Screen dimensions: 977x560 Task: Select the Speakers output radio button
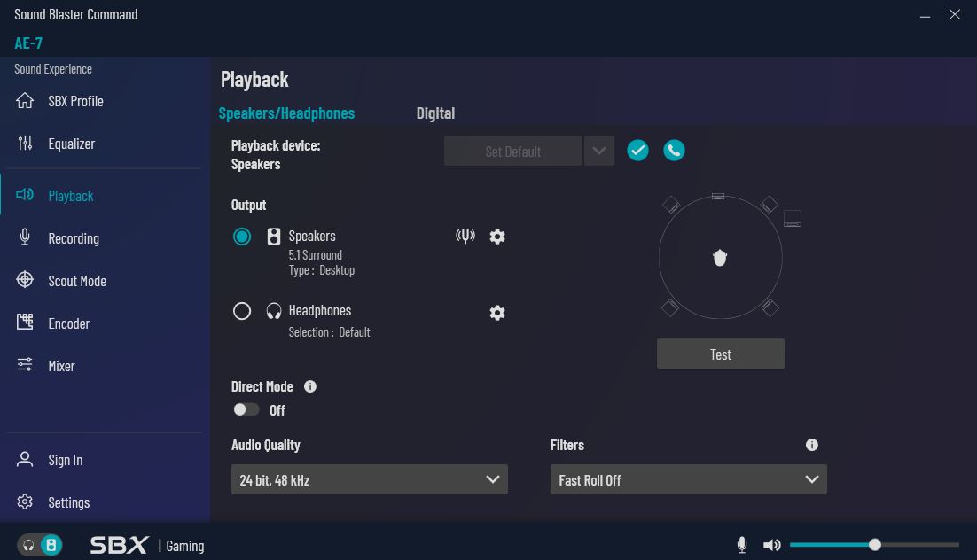tap(242, 237)
